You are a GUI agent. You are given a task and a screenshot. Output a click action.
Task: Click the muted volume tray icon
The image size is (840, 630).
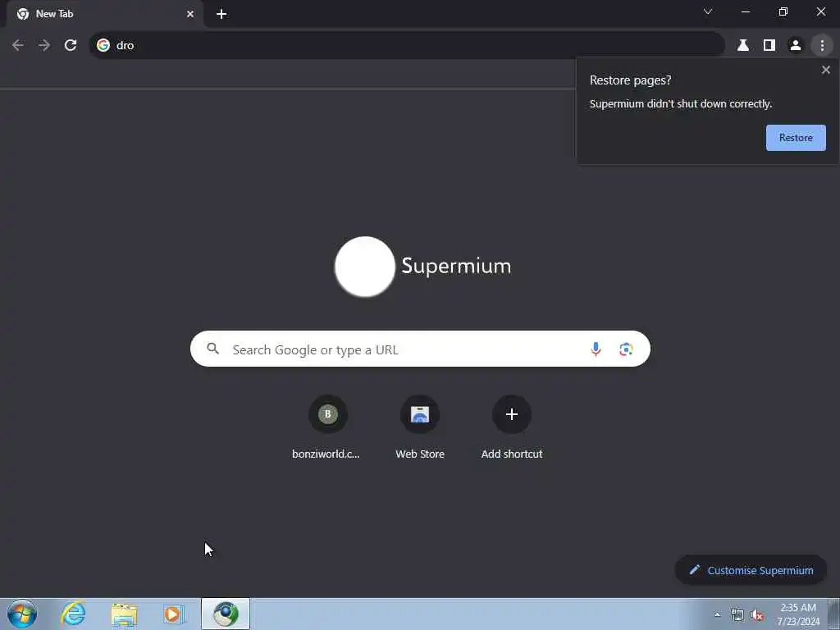(757, 614)
